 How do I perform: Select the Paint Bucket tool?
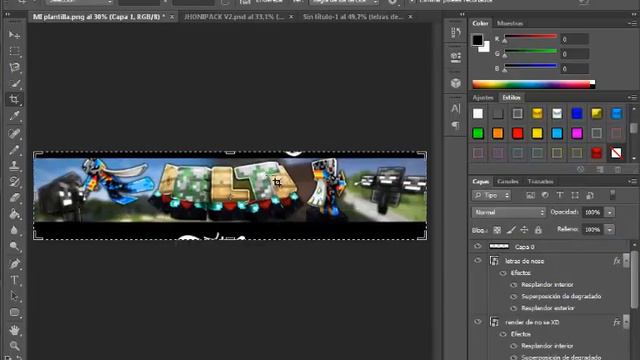14,214
